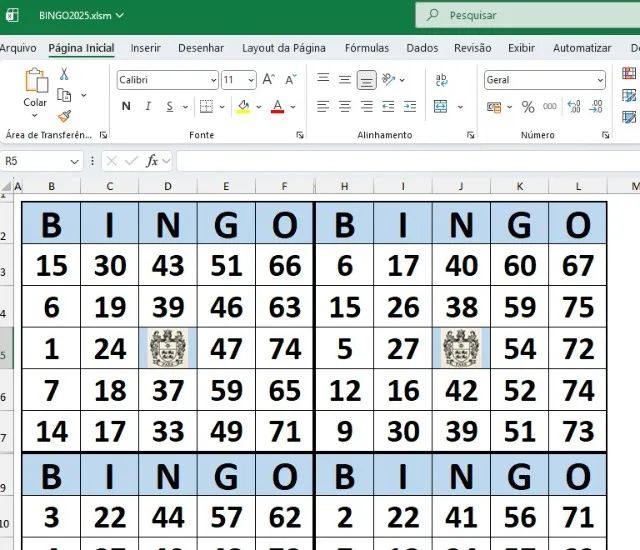Viewport: 640px width, 550px height.
Task: Switch to the Desenhar tab
Action: (201, 48)
